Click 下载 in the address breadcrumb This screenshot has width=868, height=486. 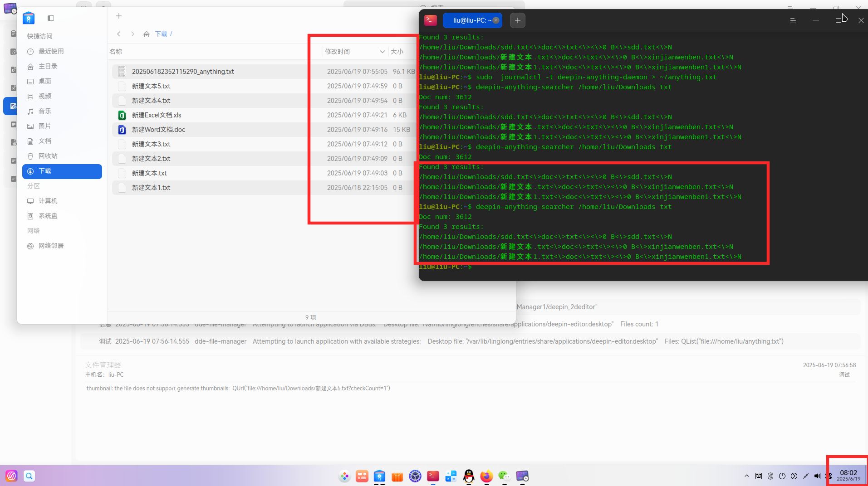[161, 34]
